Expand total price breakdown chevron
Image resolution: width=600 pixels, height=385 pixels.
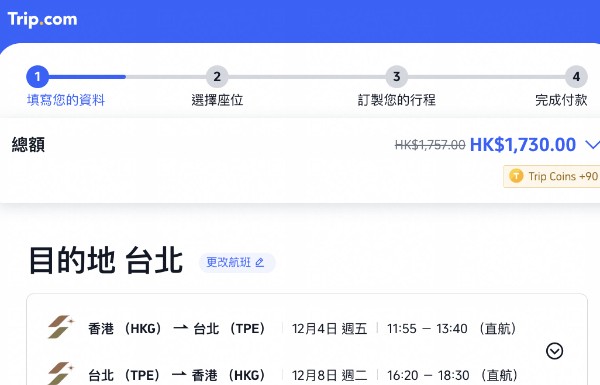point(592,145)
